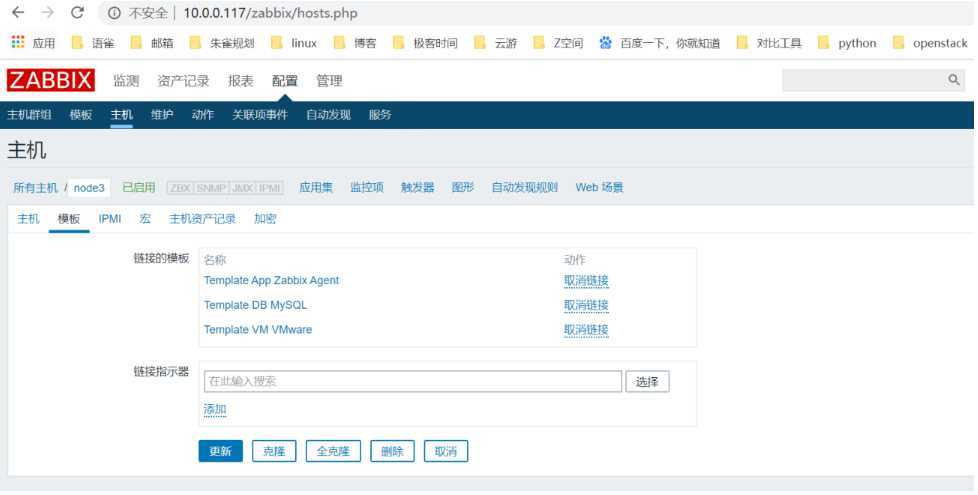Screen dimensions: 978x495
Task: Click the ZBX availability indicator
Action: (x=181, y=188)
